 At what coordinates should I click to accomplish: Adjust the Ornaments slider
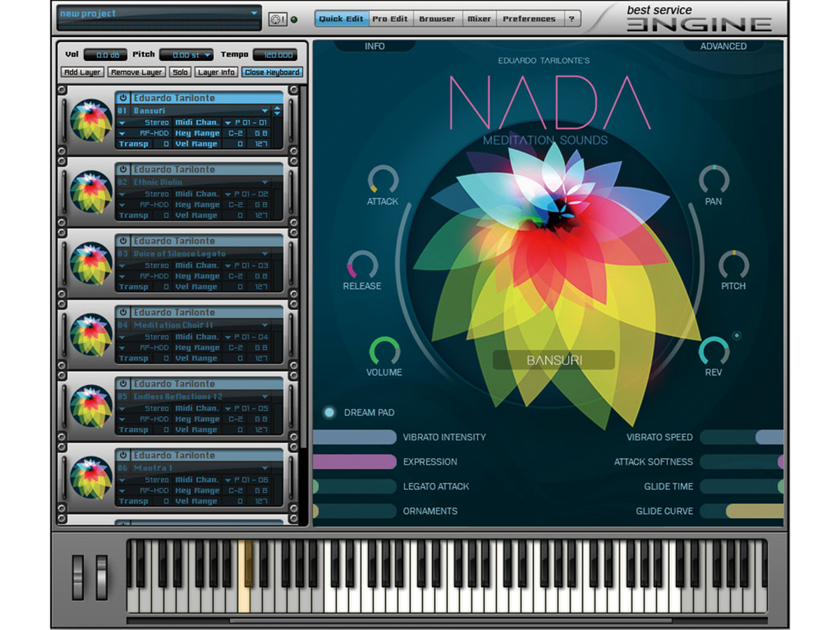pyautogui.click(x=355, y=511)
